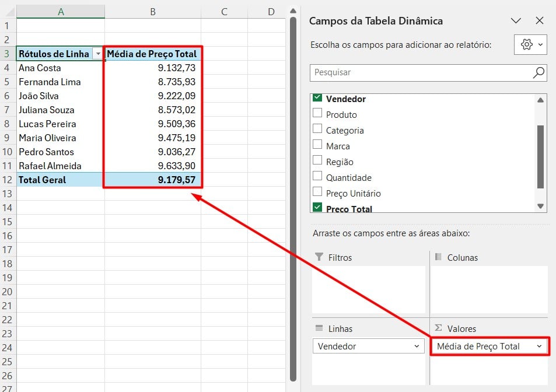The height and width of the screenshot is (392, 556).
Task: Open the task pane options chevron
Action: coord(516,20)
